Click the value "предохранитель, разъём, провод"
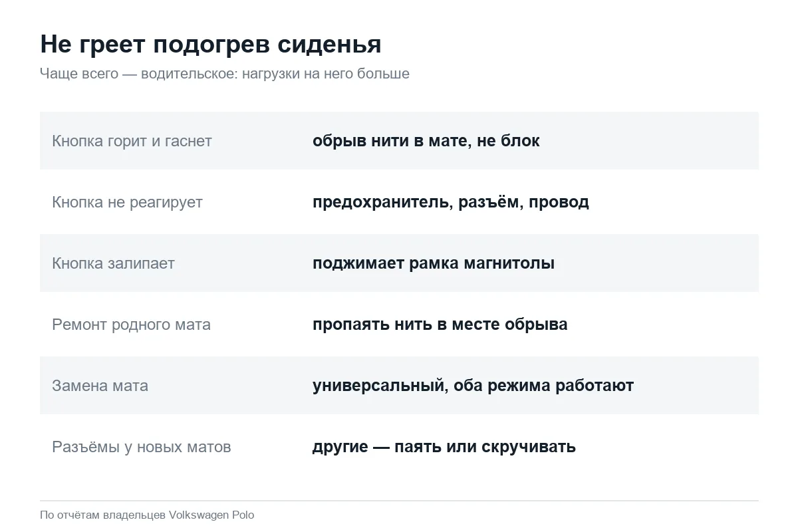This screenshot has height=532, width=798. click(451, 202)
